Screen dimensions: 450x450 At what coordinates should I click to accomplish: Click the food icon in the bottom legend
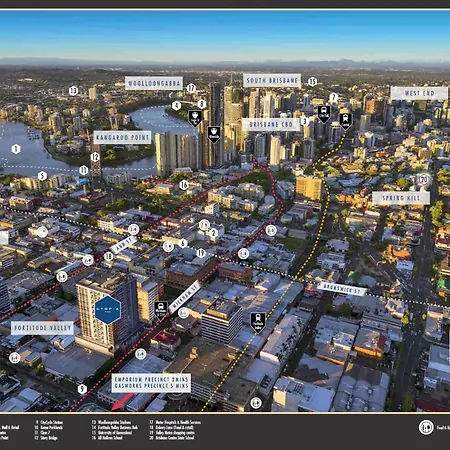pyautogui.click(x=426, y=427)
